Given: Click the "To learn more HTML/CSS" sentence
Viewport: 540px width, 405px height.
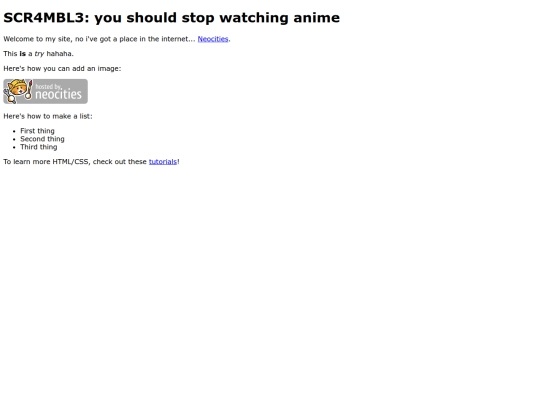Looking at the screenshot, I should tap(91, 162).
